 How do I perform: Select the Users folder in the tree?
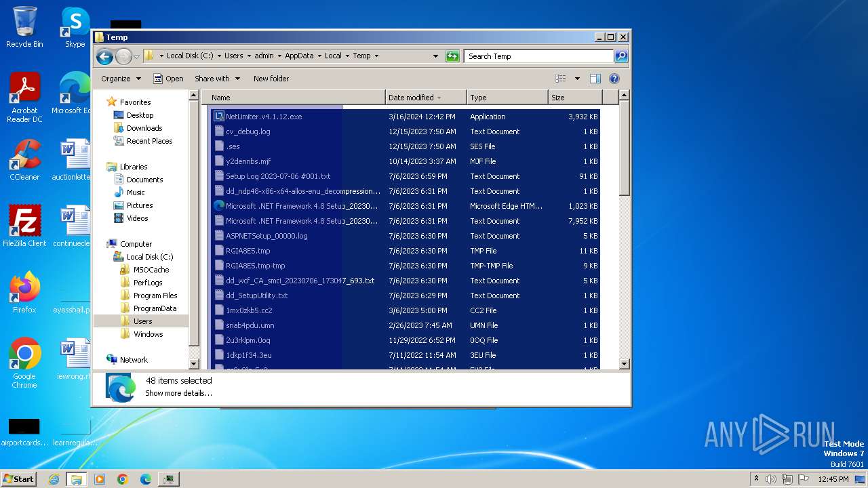click(142, 321)
